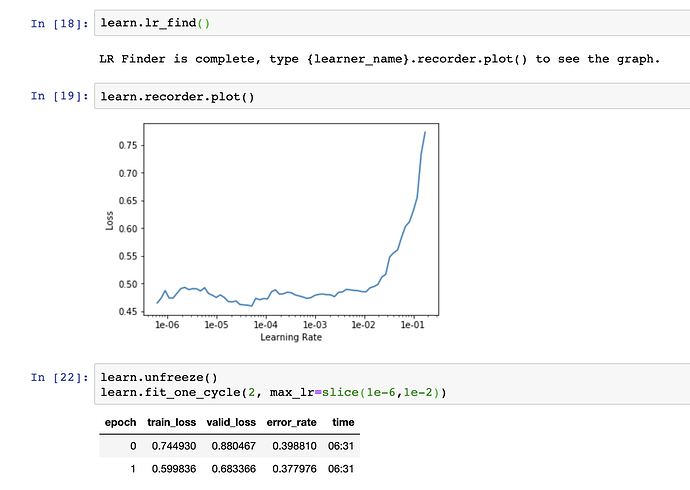The image size is (690, 490).
Task: Click the epoch column header
Action: pyautogui.click(x=120, y=423)
